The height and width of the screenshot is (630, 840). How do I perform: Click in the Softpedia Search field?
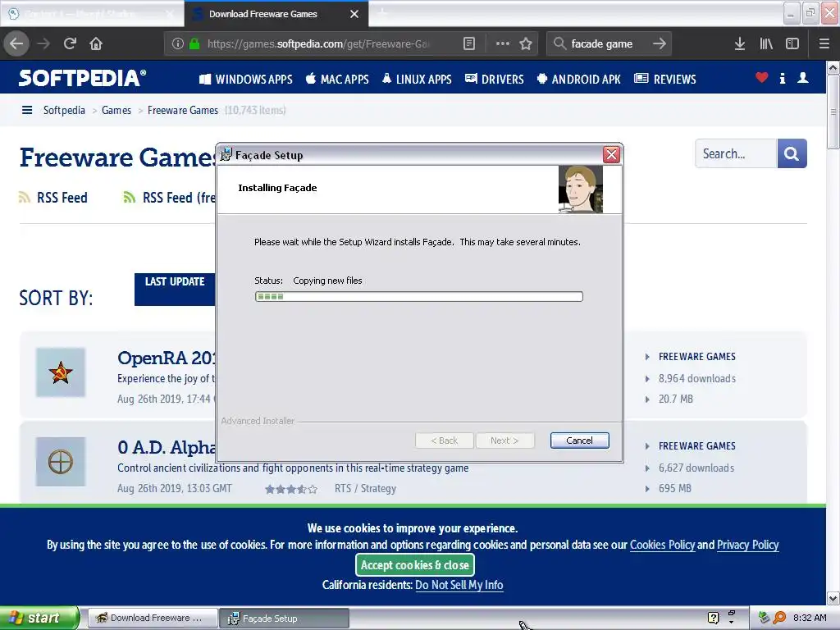click(736, 153)
